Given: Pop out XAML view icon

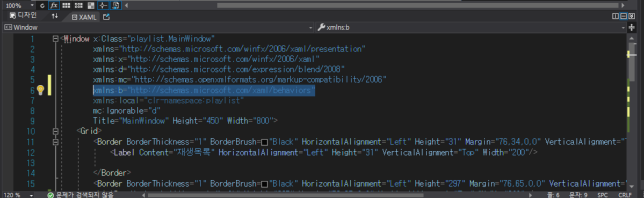Looking at the screenshot, I should (x=106, y=17).
